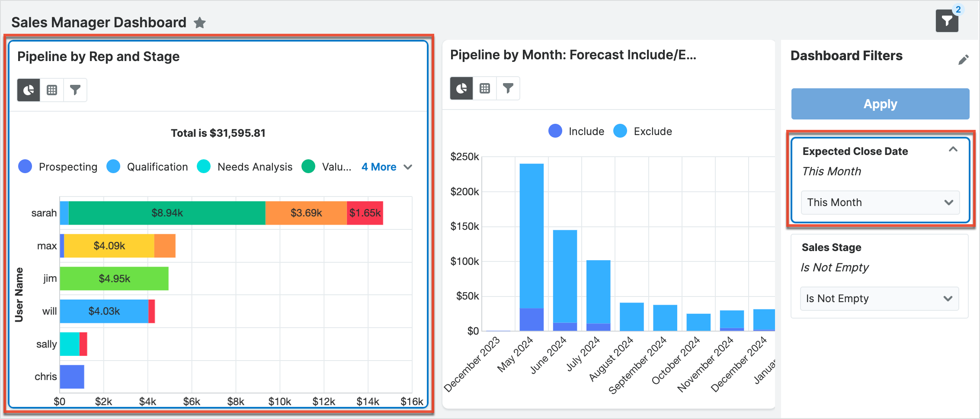
Task: Click the Apply button
Action: coord(880,103)
